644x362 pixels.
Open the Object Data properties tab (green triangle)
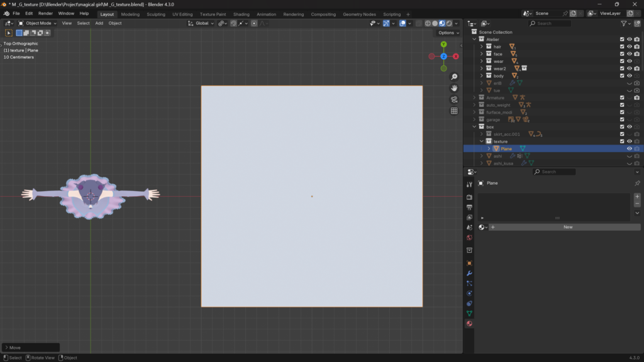[x=469, y=314]
